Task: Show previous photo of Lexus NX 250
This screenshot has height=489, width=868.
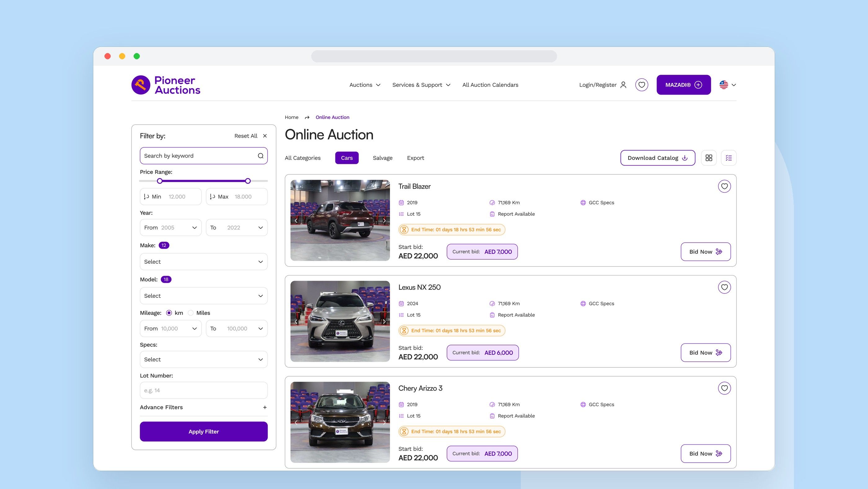Action: click(x=296, y=321)
